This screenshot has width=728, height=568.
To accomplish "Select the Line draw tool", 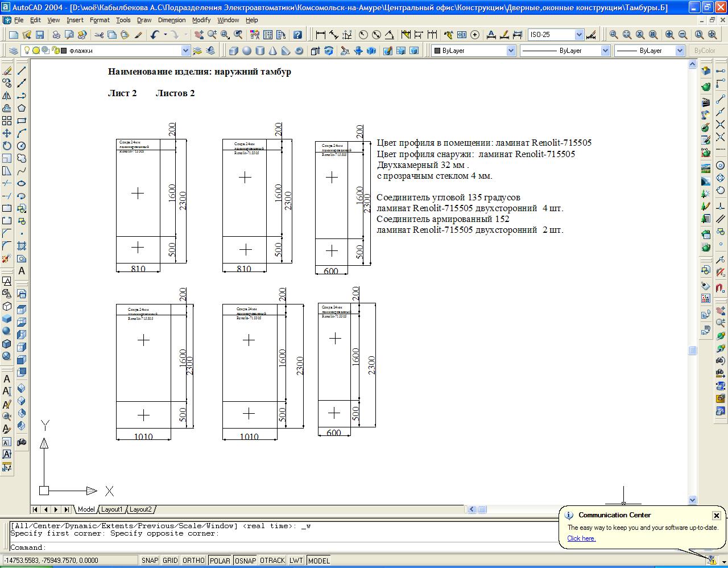I will pos(22,71).
